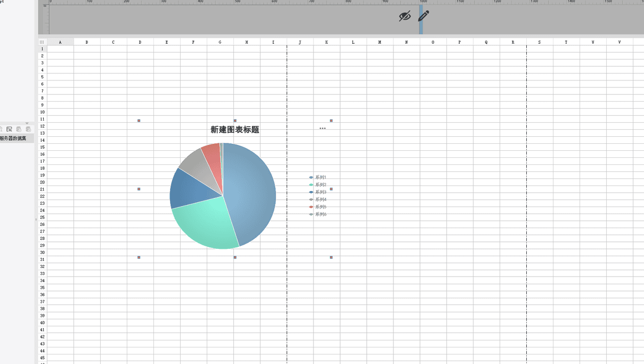
Task: Click the large blue pie slice
Action: pos(252,191)
